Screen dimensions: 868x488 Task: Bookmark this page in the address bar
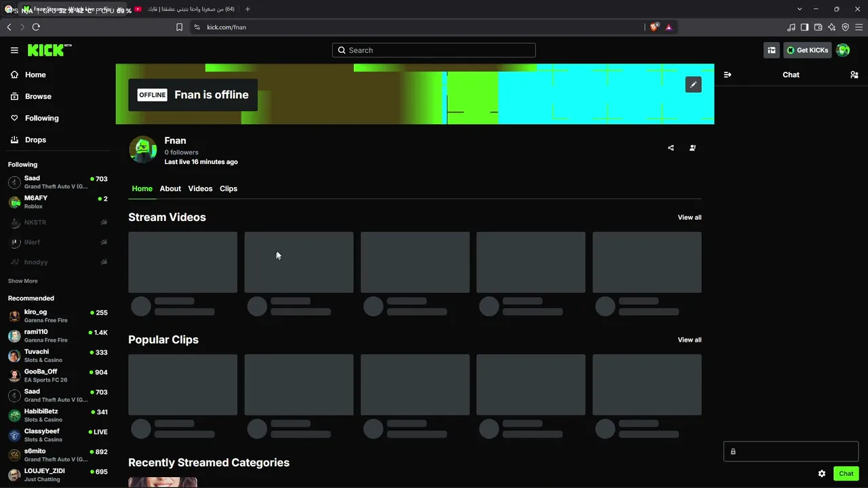179,27
